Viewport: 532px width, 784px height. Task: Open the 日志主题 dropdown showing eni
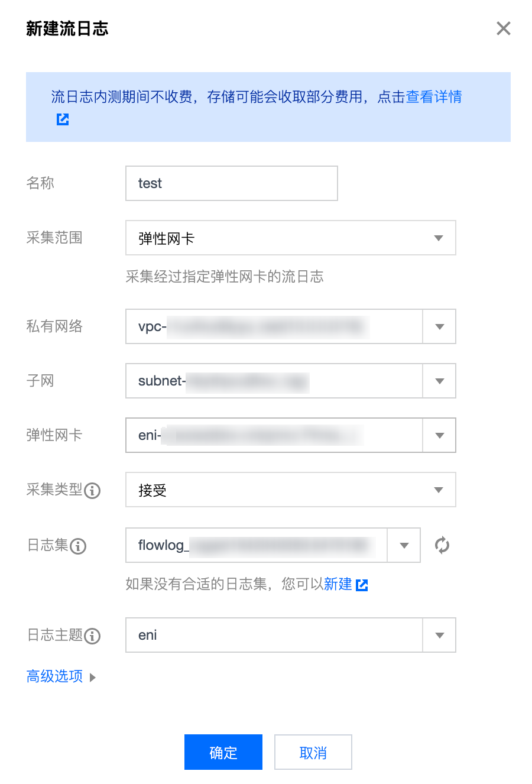click(x=291, y=635)
